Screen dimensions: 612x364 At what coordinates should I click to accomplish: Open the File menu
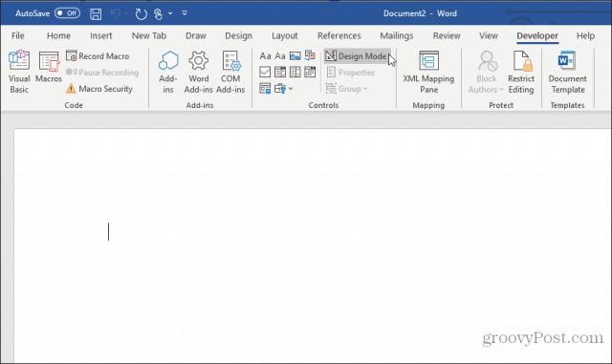point(18,36)
